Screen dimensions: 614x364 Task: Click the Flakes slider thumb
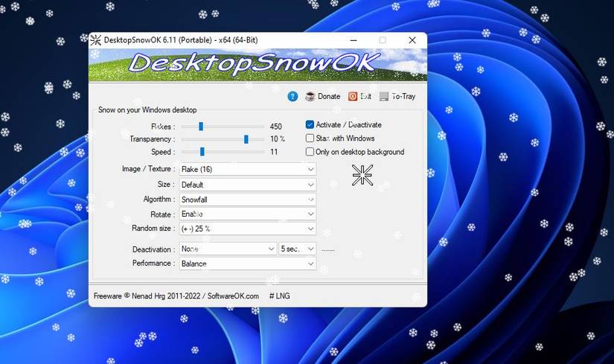point(201,126)
